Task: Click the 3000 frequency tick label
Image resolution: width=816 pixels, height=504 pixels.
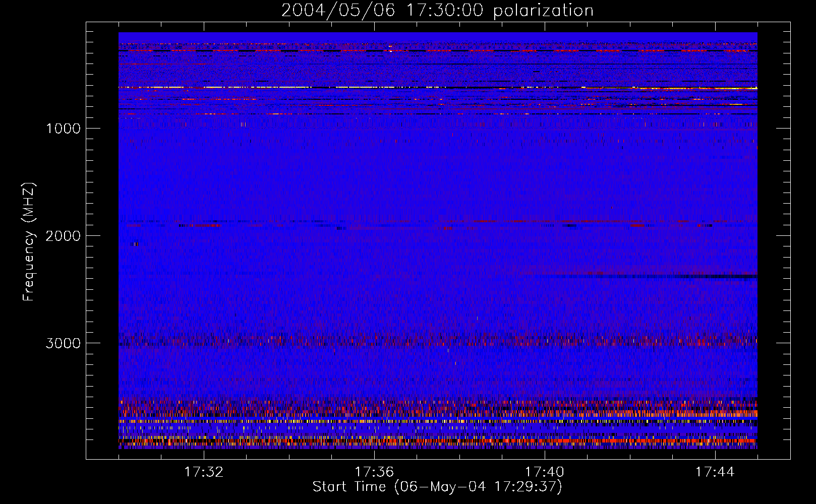Action: click(x=63, y=343)
